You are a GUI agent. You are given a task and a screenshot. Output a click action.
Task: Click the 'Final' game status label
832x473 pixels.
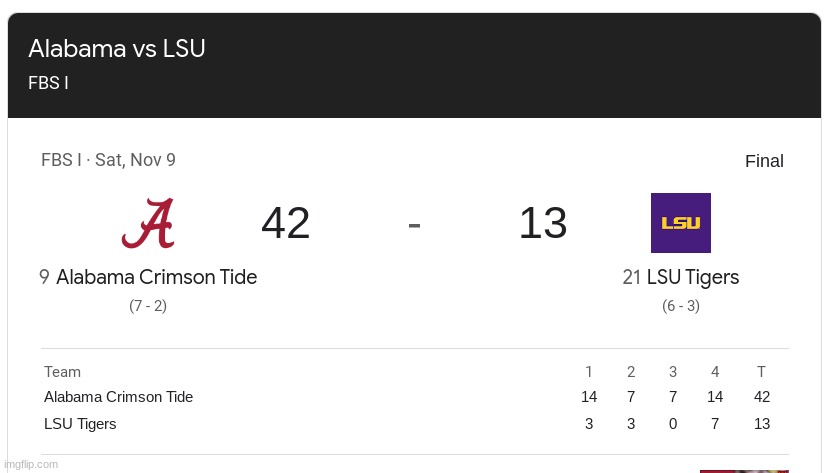coord(764,161)
